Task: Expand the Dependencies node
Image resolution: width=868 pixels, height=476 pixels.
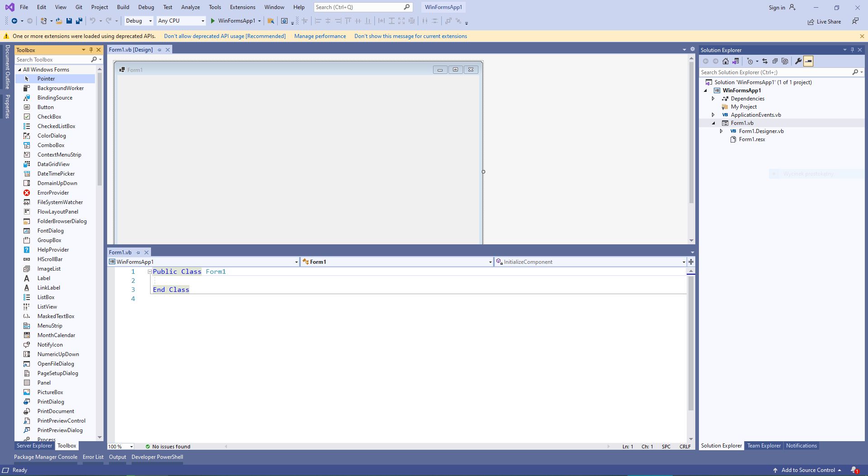Action: [713, 98]
